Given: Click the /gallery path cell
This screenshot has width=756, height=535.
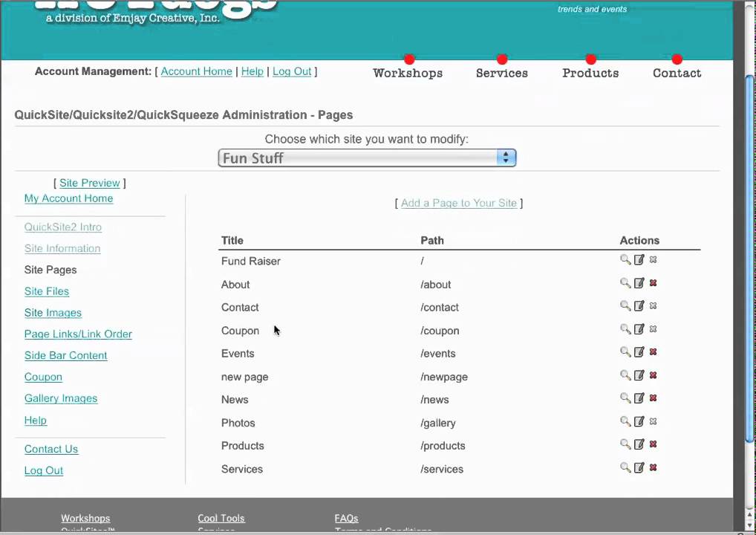Looking at the screenshot, I should (438, 423).
